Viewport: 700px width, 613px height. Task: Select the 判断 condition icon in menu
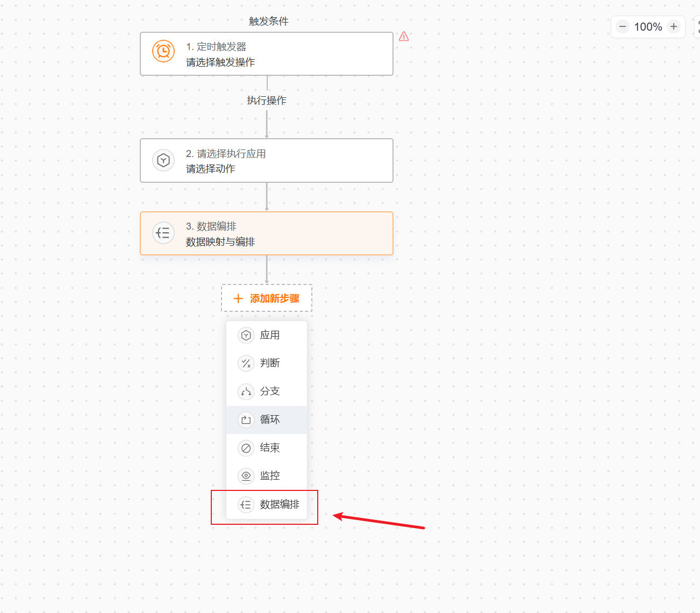pyautogui.click(x=246, y=363)
